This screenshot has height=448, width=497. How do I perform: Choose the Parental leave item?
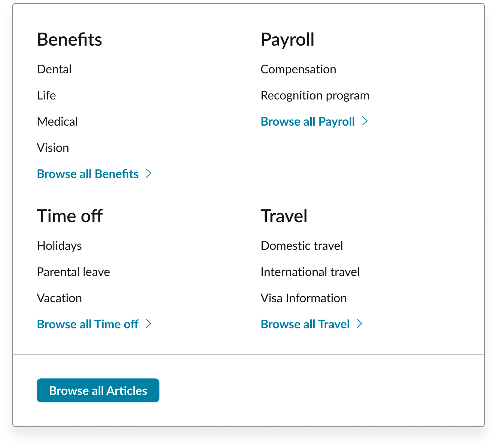tap(73, 272)
